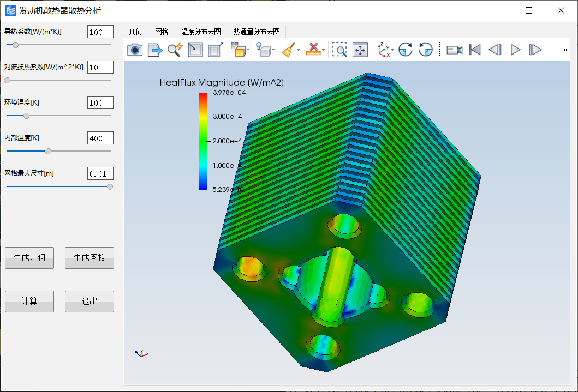Click the 计算 button
Image resolution: width=578 pixels, height=392 pixels.
point(29,301)
